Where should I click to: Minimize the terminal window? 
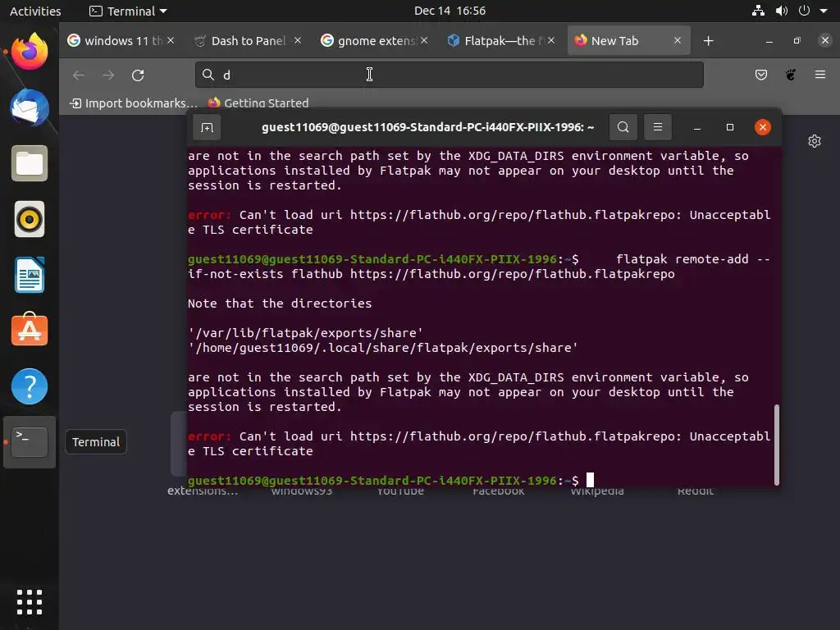point(697,127)
